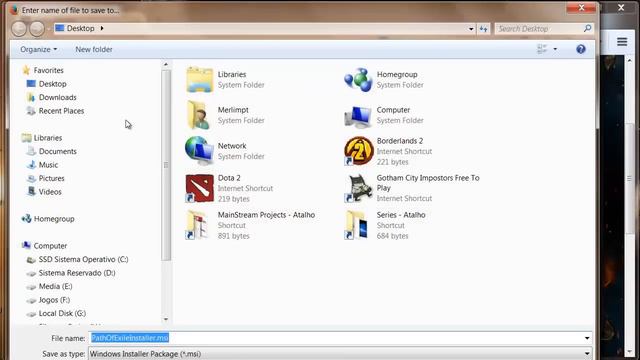
Task: Open the Homegroup system folder icon
Action: click(x=358, y=80)
